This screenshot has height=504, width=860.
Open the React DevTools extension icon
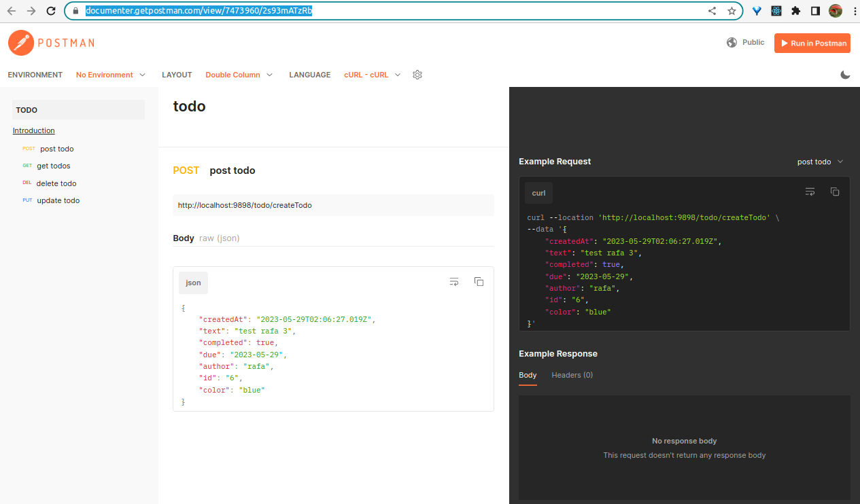click(776, 11)
